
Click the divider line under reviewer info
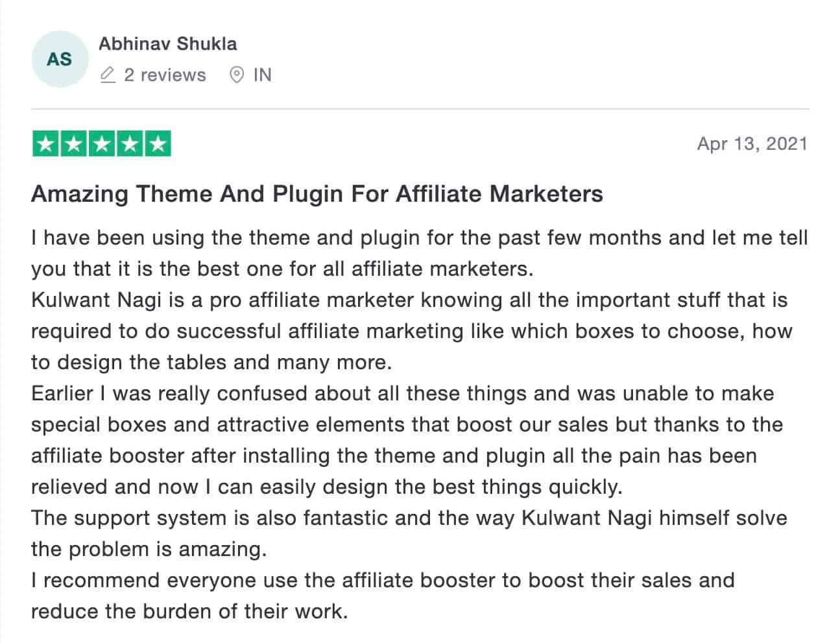click(420, 109)
